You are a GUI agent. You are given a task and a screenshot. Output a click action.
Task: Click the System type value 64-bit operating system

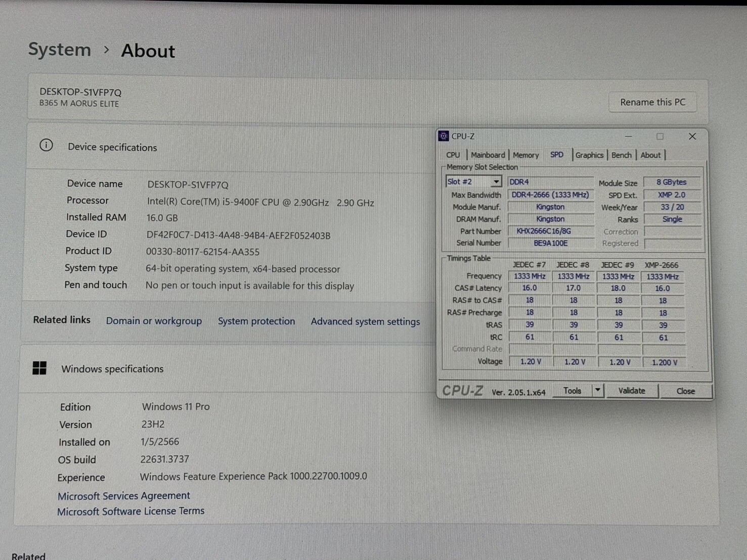click(243, 269)
